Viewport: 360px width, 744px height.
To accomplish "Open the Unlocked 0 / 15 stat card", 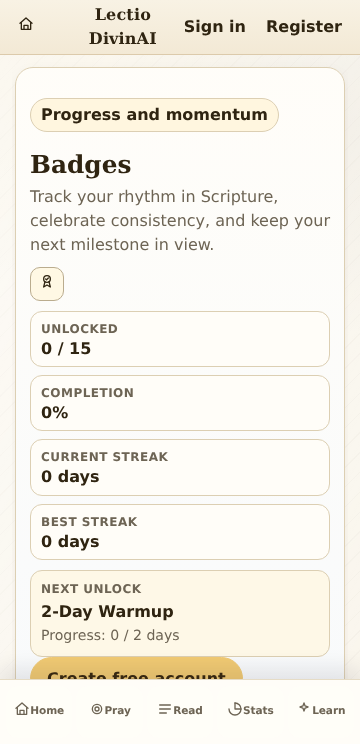I will [180, 339].
